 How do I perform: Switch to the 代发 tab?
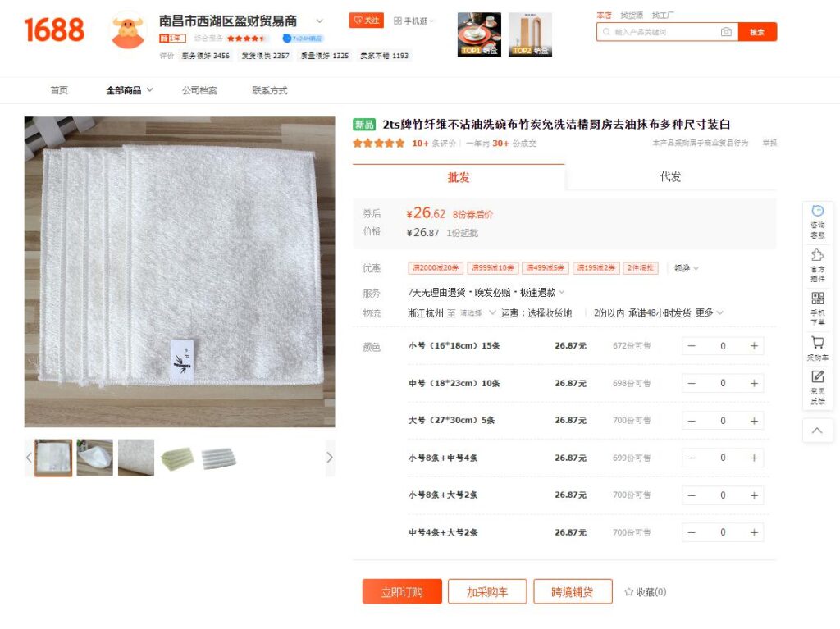(x=670, y=177)
